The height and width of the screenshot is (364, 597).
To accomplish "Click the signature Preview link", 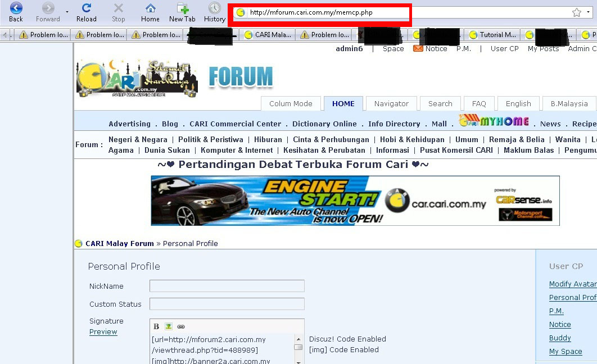I will pos(103,331).
